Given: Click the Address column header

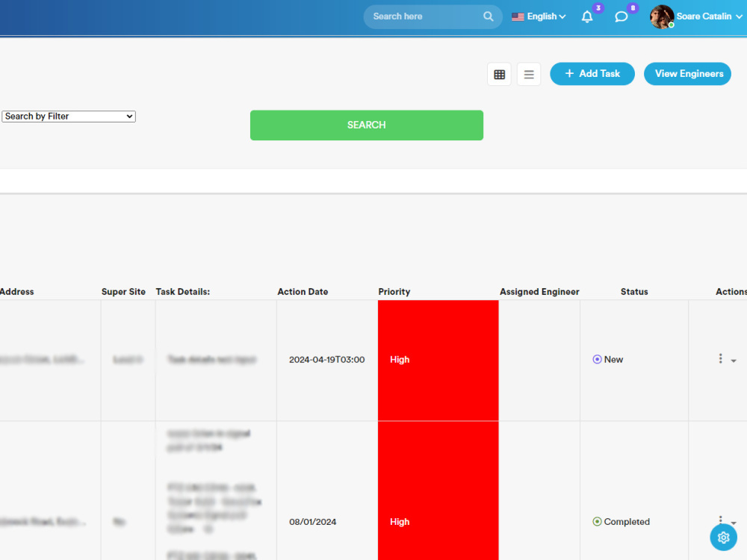Looking at the screenshot, I should 16,292.
